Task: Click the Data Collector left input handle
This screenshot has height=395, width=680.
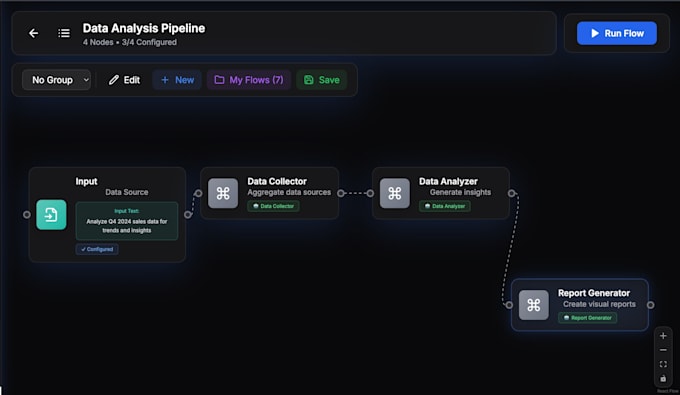Action: [x=198, y=193]
